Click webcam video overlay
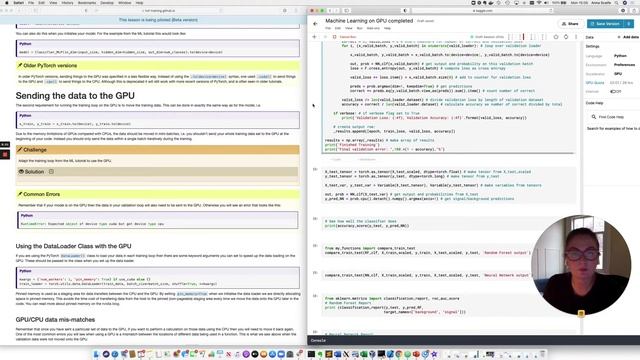This screenshot has height=360, width=640. tap(581, 264)
